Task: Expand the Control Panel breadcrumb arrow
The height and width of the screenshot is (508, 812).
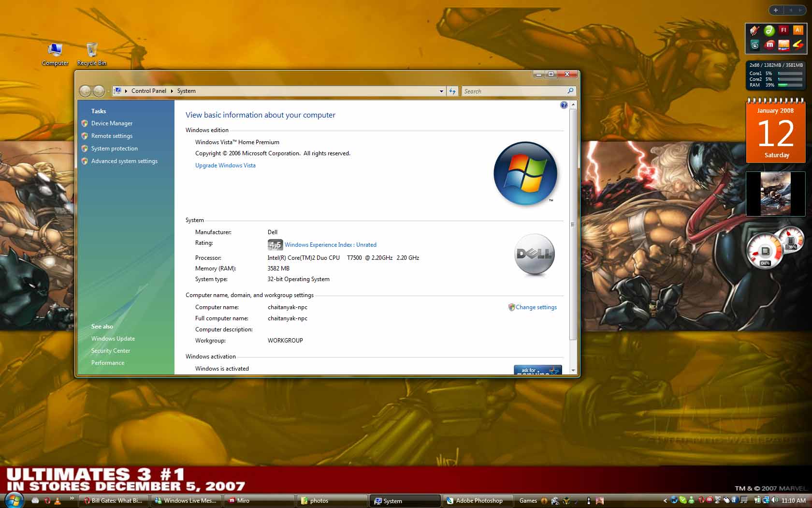Action: (172, 91)
